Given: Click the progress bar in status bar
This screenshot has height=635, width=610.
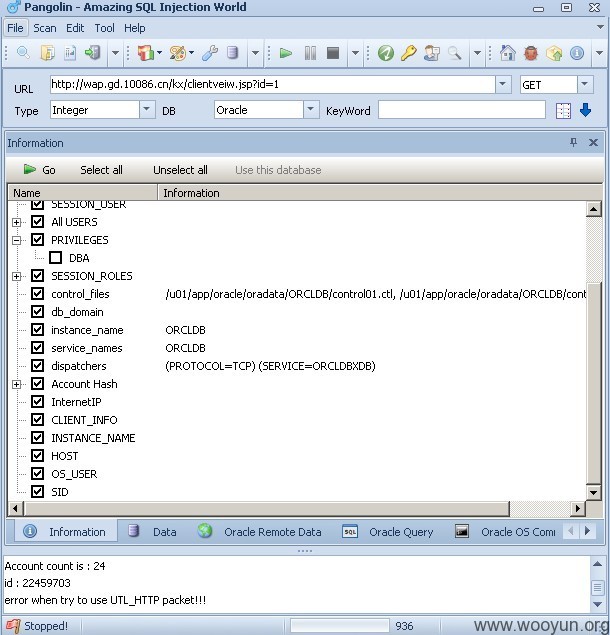Looking at the screenshot, I should pos(339,626).
